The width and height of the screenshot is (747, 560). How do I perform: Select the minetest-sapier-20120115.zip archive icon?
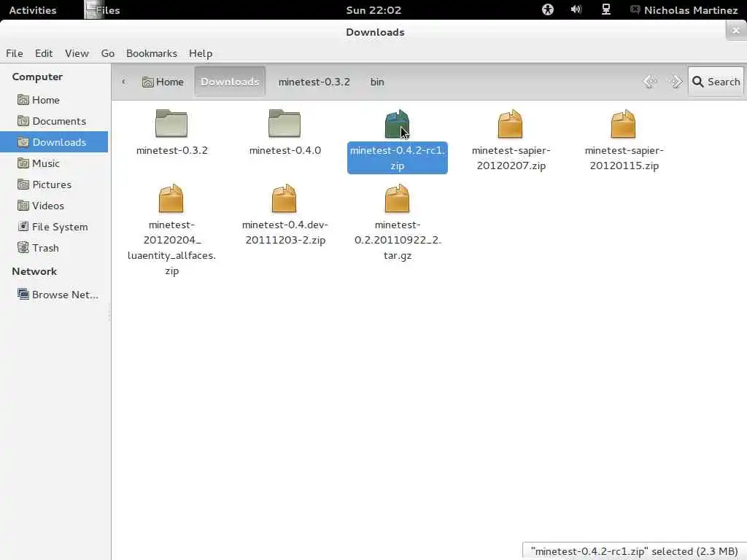click(623, 123)
